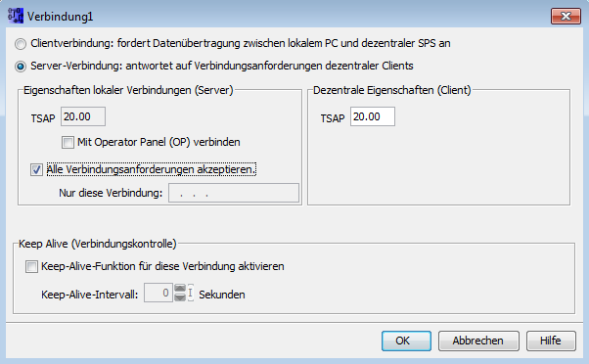Click the Nur diese Verbindung address field

pos(234,193)
